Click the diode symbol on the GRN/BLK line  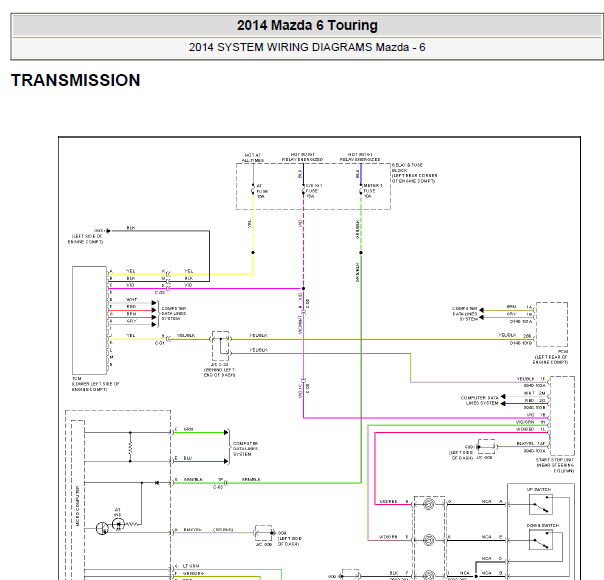[156, 483]
